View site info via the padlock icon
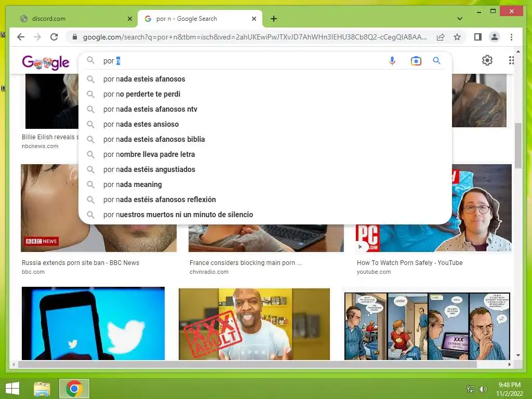Screen dimensions: 532x399 click(75, 37)
